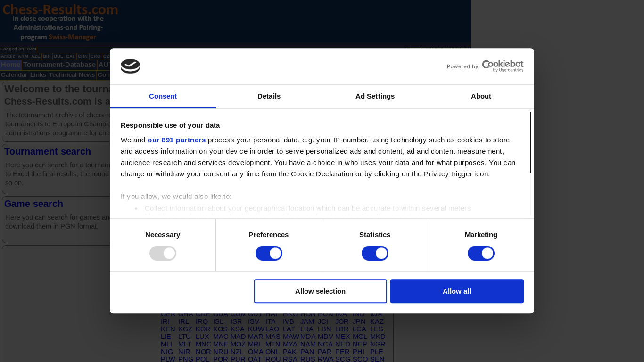Viewport: 644px width, 362px height.
Task: Open the Calendar menu item
Action: (14, 75)
